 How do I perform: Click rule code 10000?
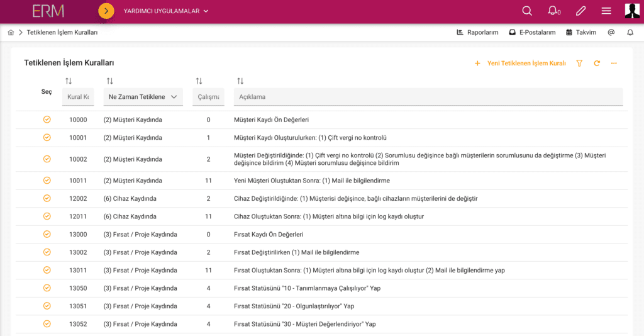[x=78, y=120]
